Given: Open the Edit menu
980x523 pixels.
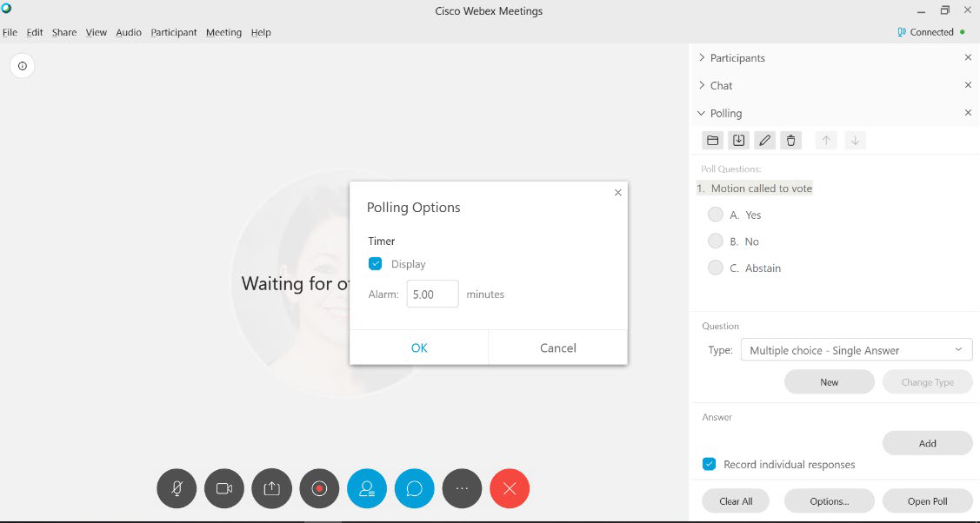Looking at the screenshot, I should 35,32.
